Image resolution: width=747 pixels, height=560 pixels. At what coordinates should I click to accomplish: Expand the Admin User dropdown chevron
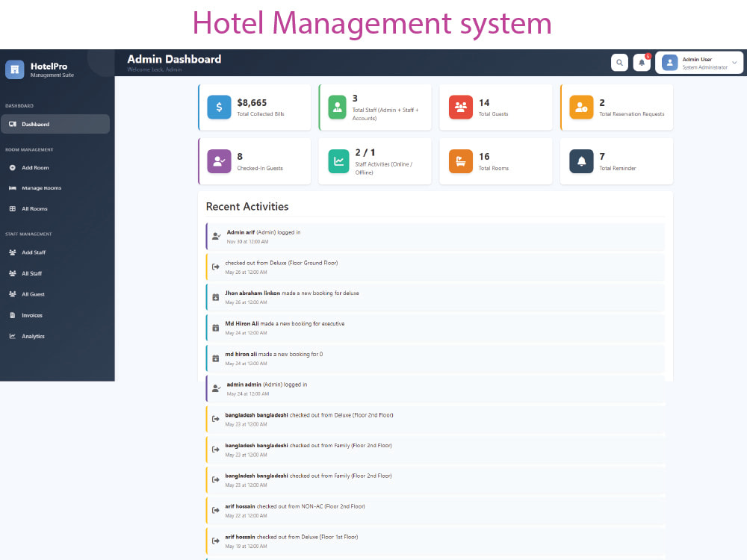pos(734,63)
